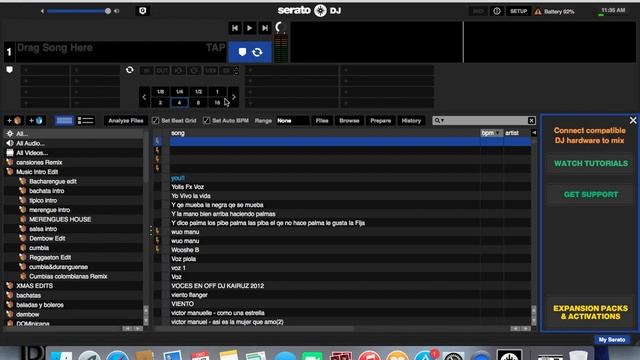The image size is (640, 360).
Task: Click the cue marker icon in blue button
Action: (x=242, y=52)
